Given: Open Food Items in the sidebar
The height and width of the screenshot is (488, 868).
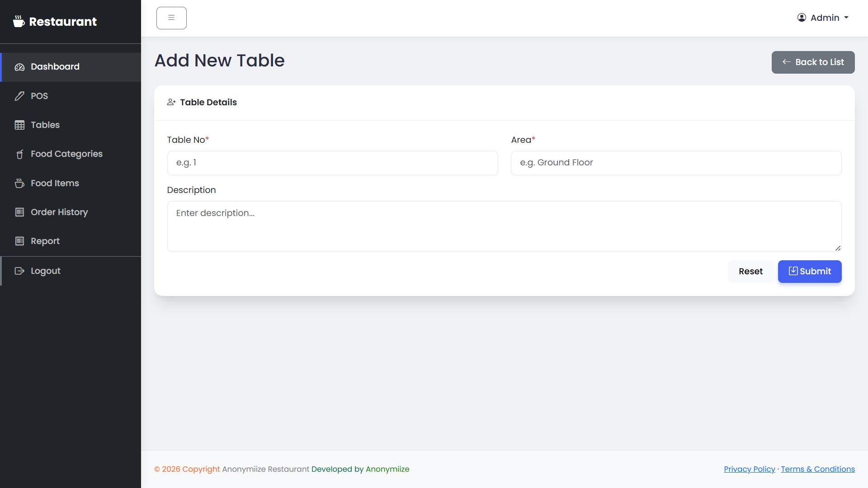Looking at the screenshot, I should [71, 183].
